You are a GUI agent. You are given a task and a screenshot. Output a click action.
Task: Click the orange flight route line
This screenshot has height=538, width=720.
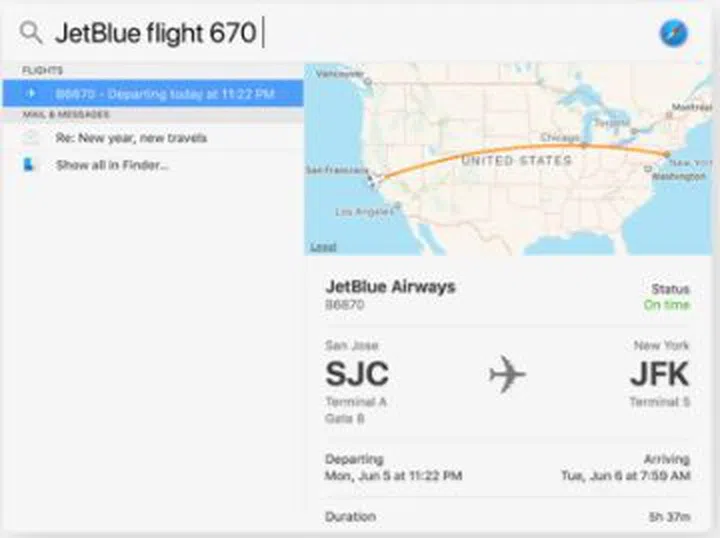click(520, 152)
